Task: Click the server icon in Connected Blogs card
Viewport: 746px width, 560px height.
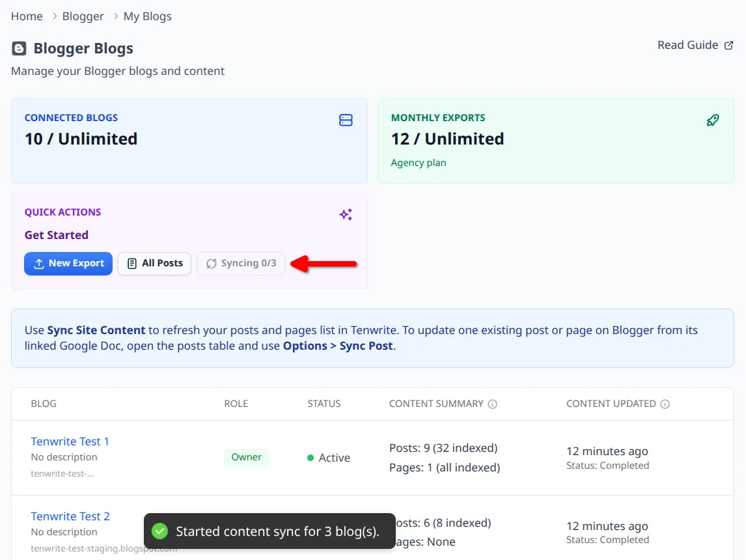Action: (346, 120)
